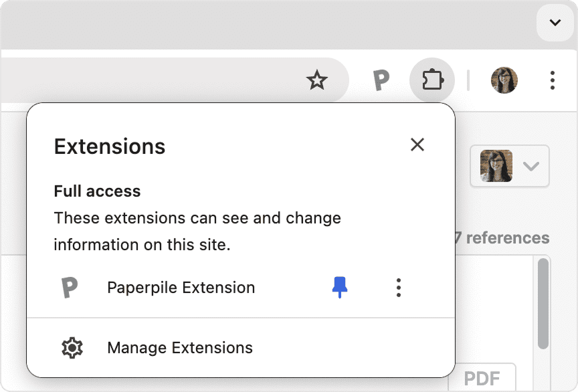Open the Chrome profile avatar in toolbar

click(504, 80)
